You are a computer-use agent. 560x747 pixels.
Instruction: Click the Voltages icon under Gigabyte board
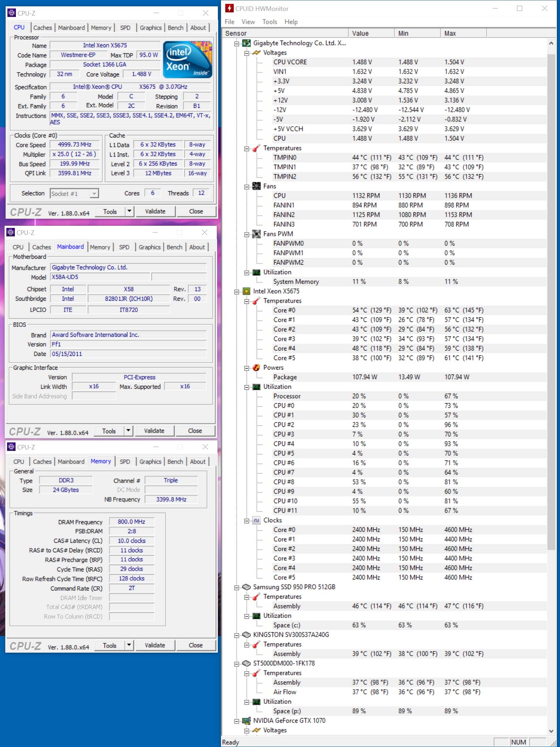click(256, 53)
